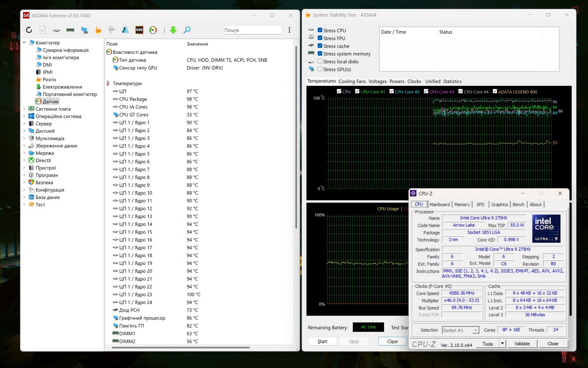This screenshot has width=588, height=368.
Task: Expand the Операційна система node
Action: point(24,116)
